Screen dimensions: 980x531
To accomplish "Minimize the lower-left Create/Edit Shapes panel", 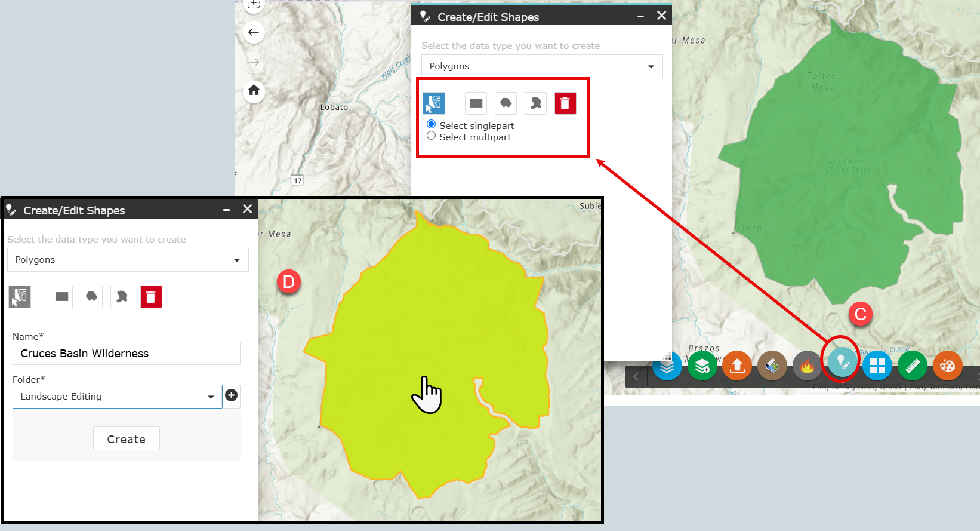I will (227, 210).
